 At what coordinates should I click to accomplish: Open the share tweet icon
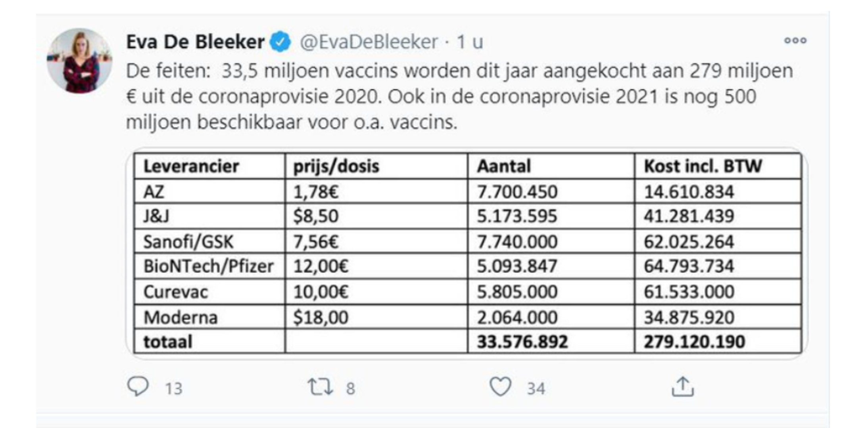tap(682, 386)
